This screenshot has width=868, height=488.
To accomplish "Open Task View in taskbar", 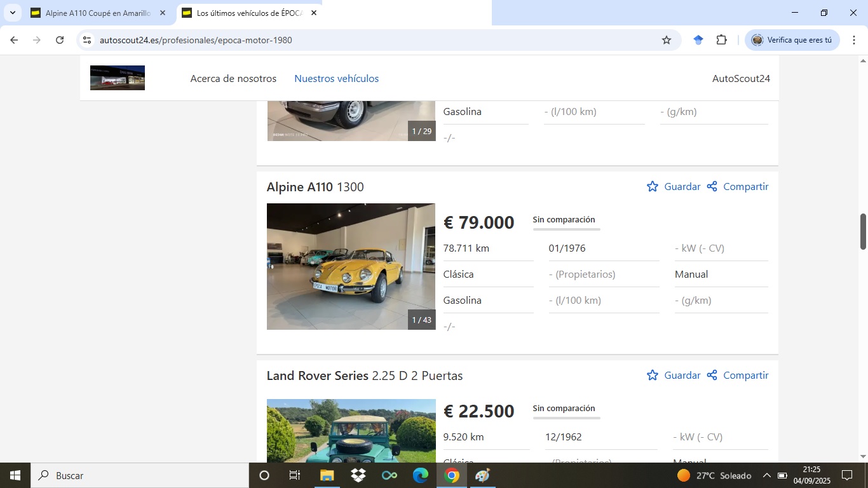I will click(x=295, y=475).
